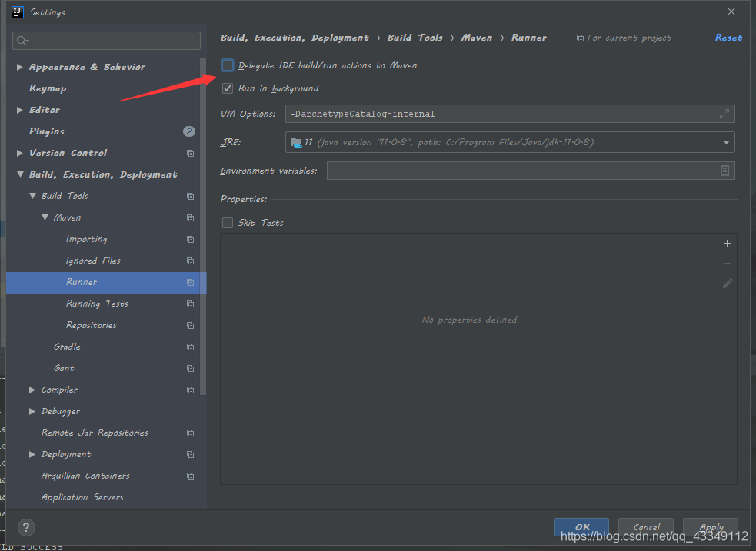Select Repositories under Maven
The image size is (756, 551).
91,325
